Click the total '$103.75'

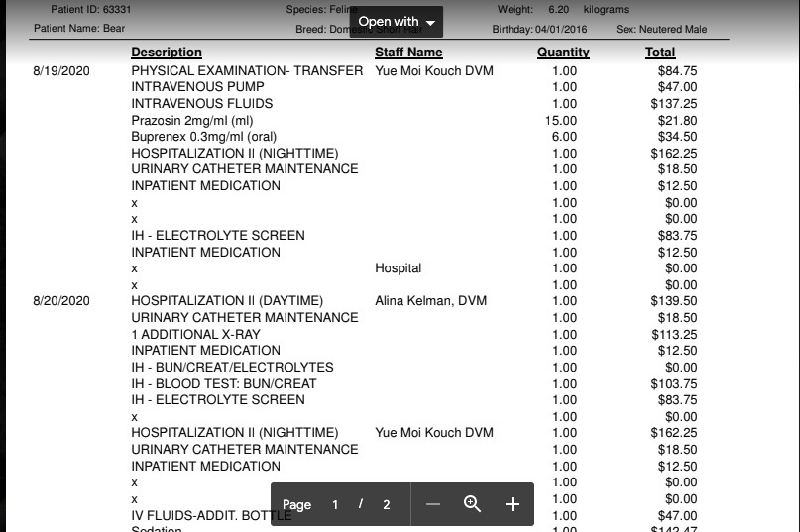tap(674, 383)
